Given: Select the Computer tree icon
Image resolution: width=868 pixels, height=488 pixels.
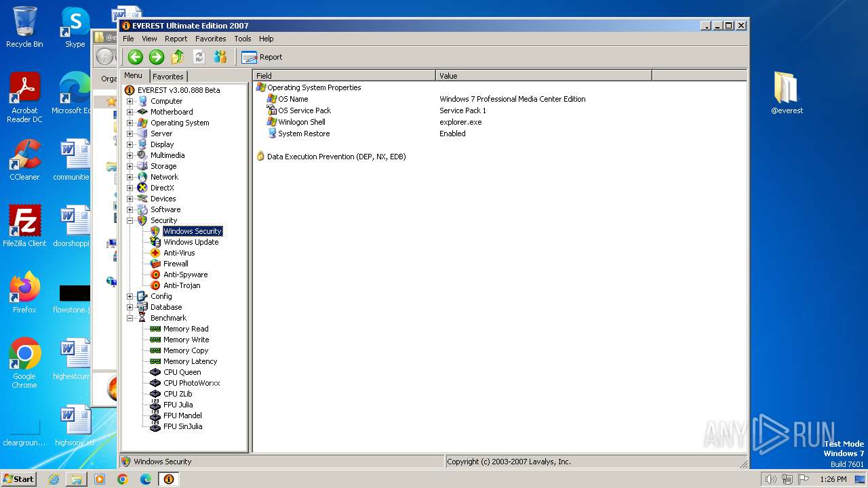Looking at the screenshot, I should 142,101.
